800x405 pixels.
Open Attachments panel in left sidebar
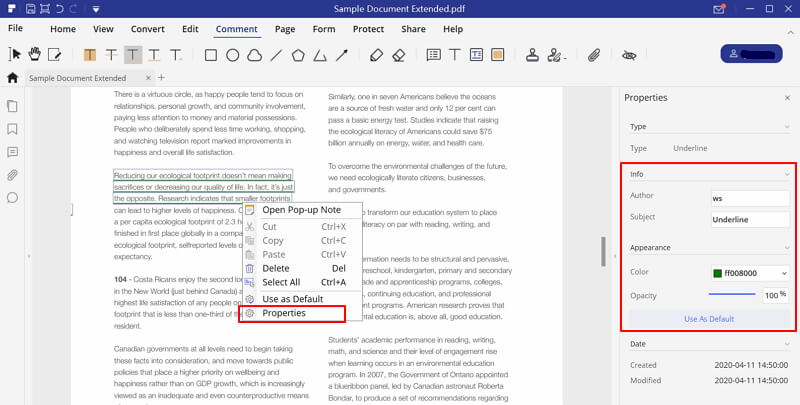12,175
